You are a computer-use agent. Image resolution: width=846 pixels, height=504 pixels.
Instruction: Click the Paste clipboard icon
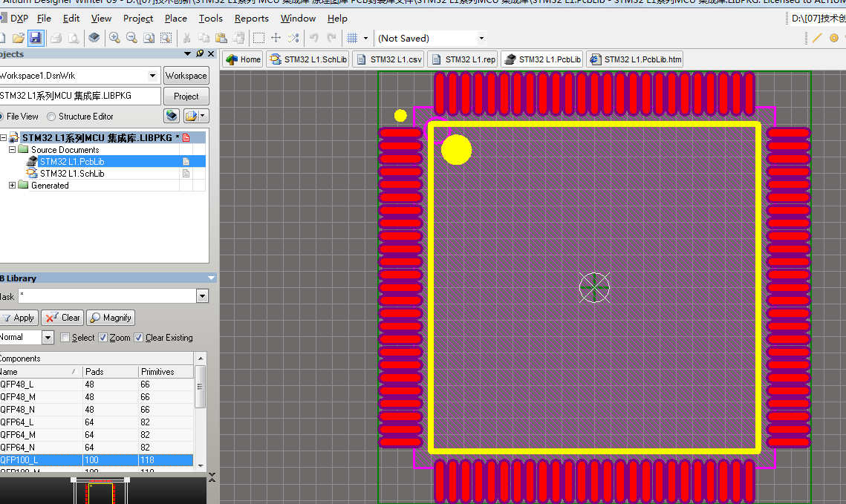click(x=221, y=38)
